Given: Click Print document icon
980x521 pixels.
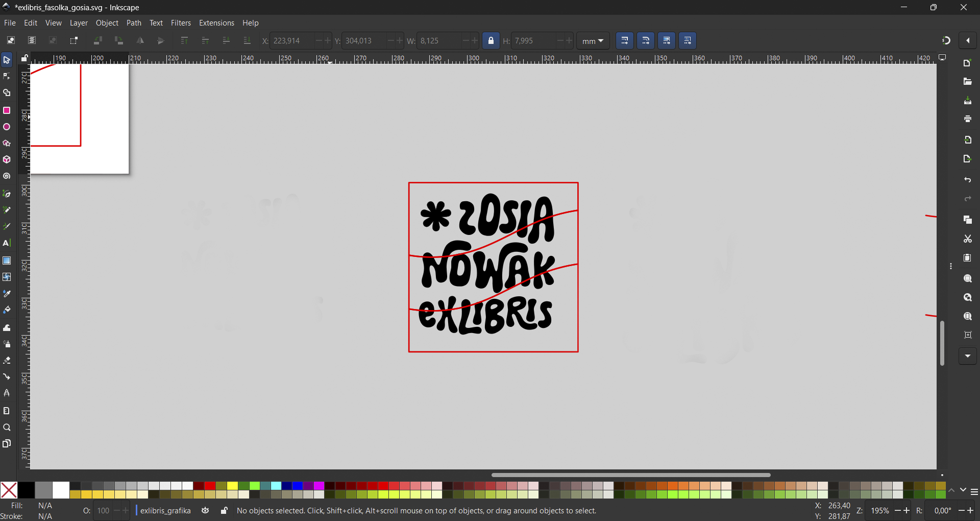Looking at the screenshot, I should click(968, 119).
